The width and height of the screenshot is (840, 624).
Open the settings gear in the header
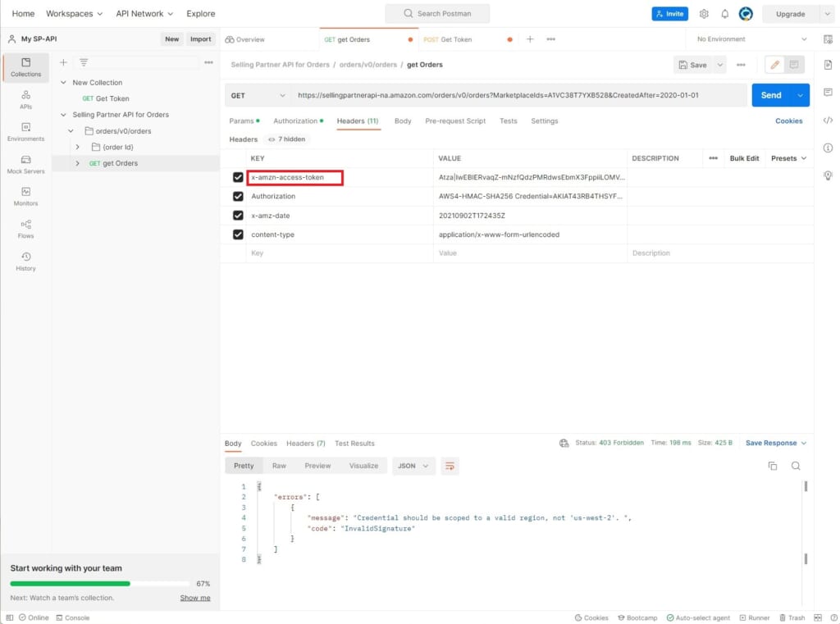point(704,14)
